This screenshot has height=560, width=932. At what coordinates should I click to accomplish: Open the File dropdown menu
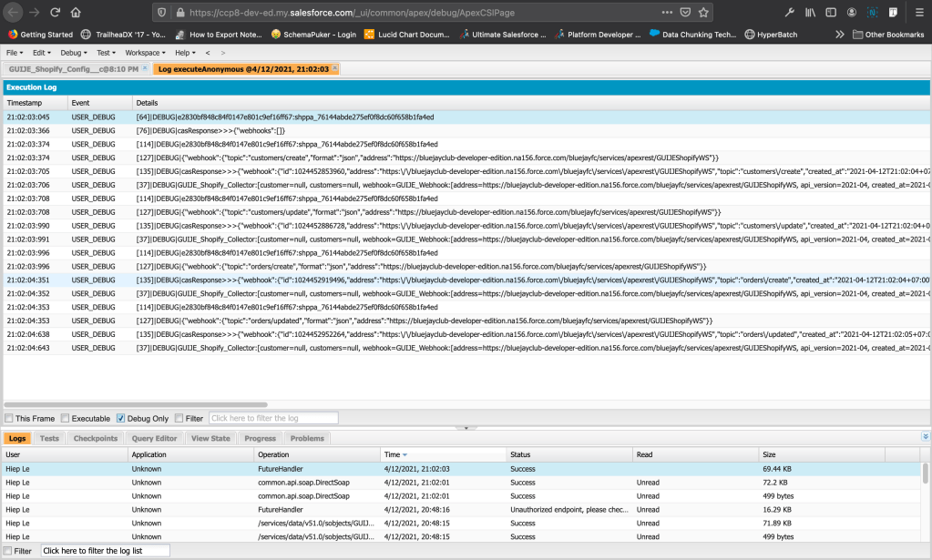15,53
